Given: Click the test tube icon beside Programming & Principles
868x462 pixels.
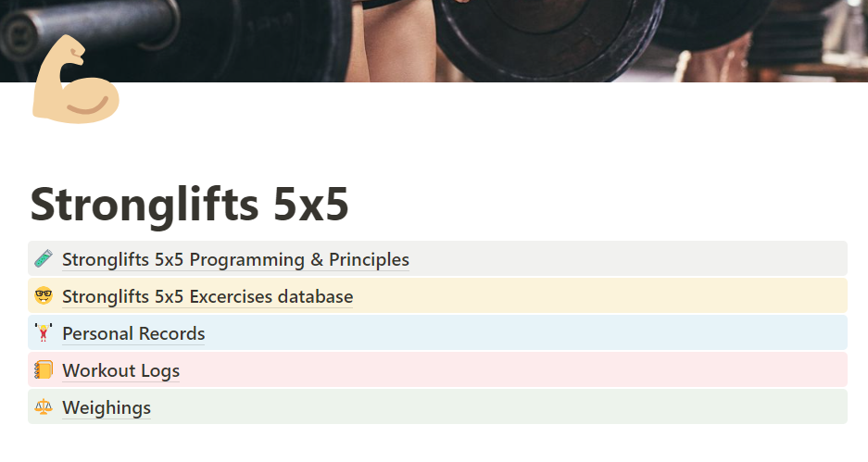Looking at the screenshot, I should pyautogui.click(x=43, y=259).
